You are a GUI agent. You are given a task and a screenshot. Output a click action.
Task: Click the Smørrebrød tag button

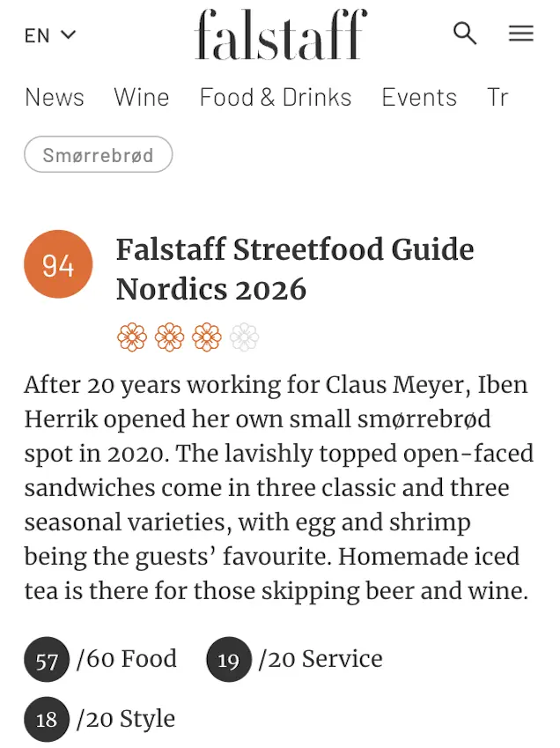[99, 154]
